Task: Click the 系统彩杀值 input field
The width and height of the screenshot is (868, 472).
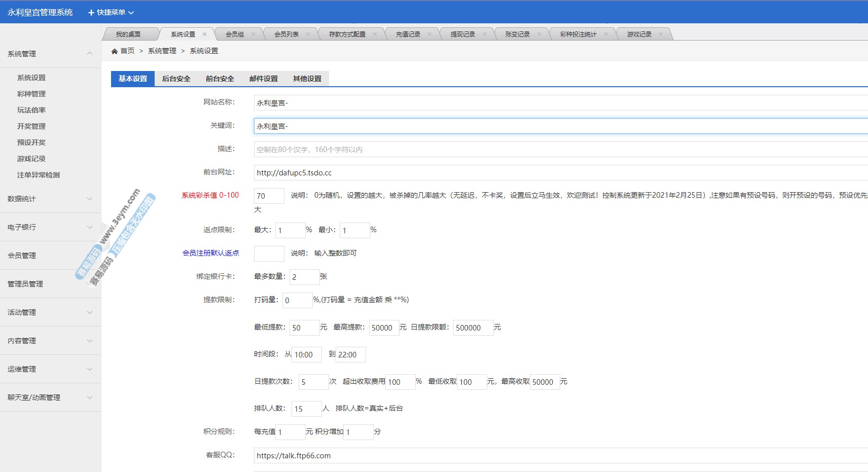Action: [x=269, y=196]
